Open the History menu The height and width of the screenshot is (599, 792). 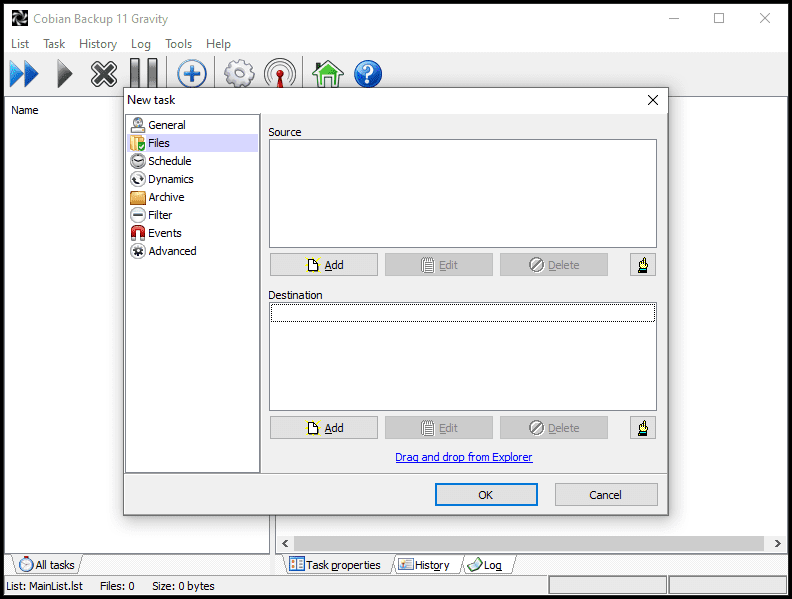coord(98,44)
